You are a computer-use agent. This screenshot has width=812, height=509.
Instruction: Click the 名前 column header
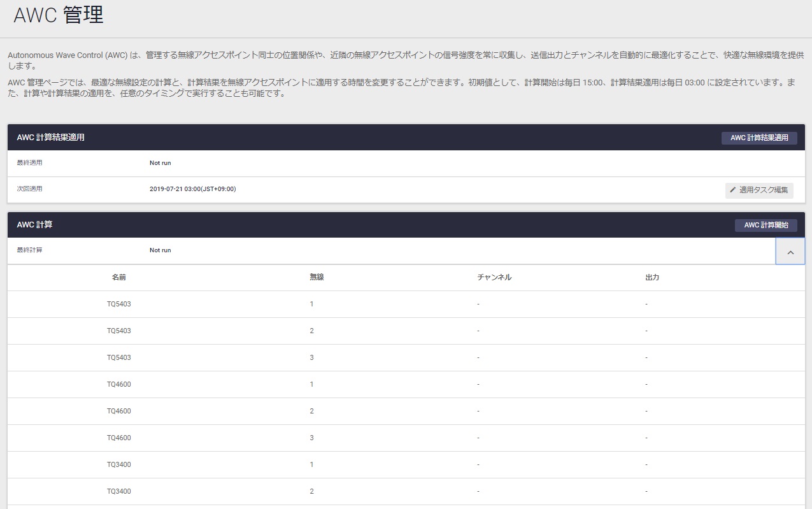pyautogui.click(x=118, y=277)
